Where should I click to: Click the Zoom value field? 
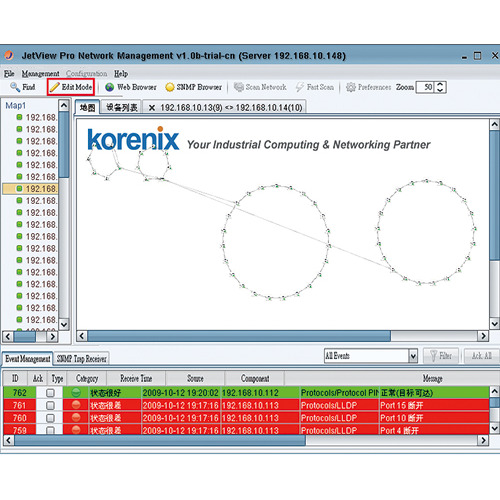(425, 87)
